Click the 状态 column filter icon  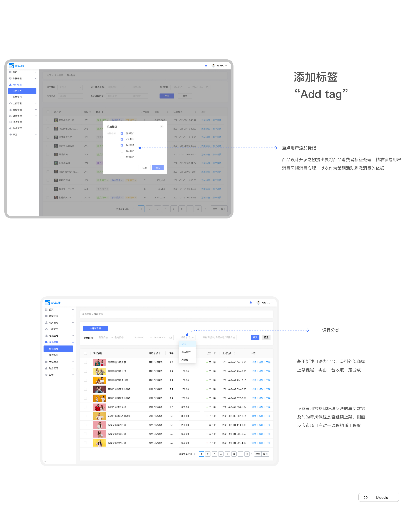pyautogui.click(x=215, y=353)
